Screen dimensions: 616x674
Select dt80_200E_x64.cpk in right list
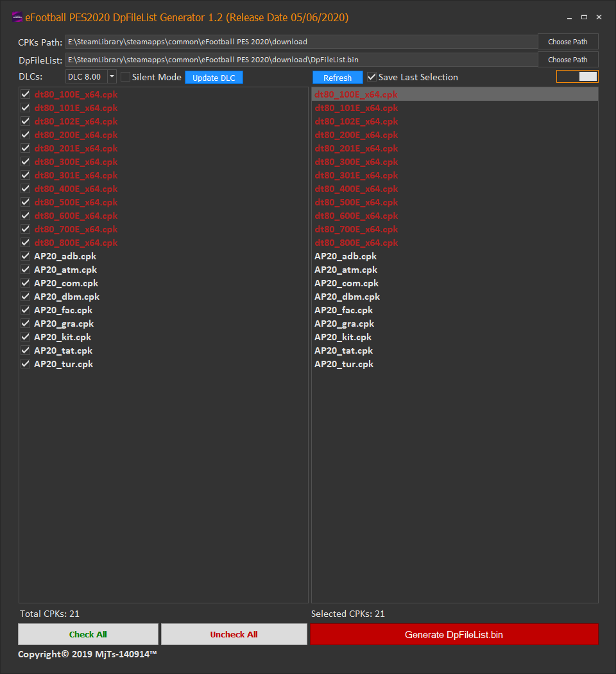tap(455, 135)
